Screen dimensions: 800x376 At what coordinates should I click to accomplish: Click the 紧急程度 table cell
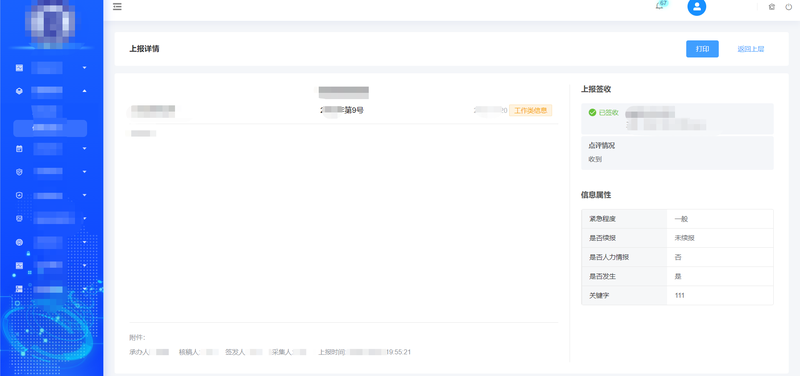click(x=624, y=219)
